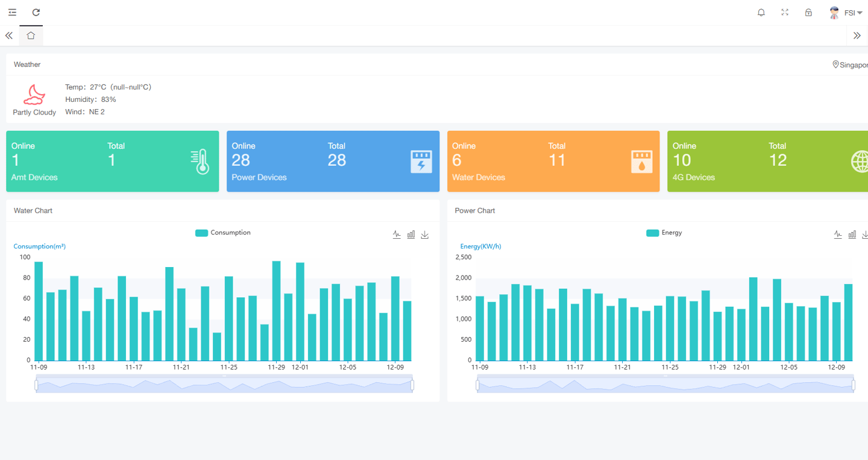Click the refresh page icon
The height and width of the screenshot is (460, 868).
pyautogui.click(x=36, y=12)
